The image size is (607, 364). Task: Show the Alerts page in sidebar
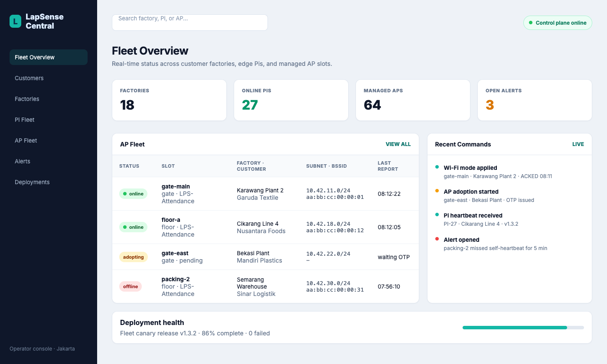[x=49, y=161]
